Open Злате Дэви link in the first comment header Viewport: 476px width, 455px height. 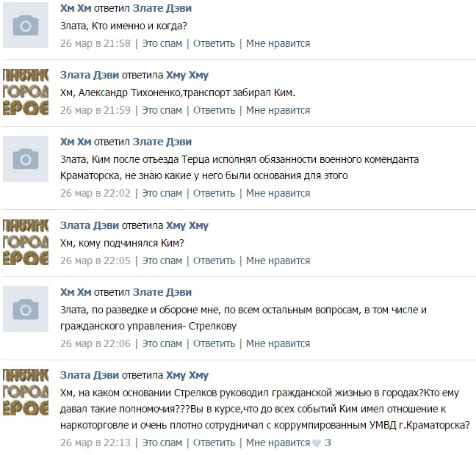[162, 8]
